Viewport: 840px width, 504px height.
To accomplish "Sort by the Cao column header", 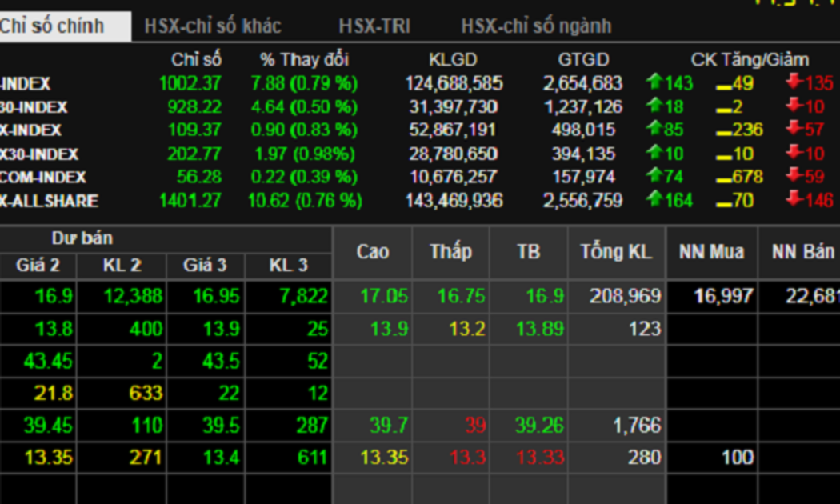I will pos(372,252).
